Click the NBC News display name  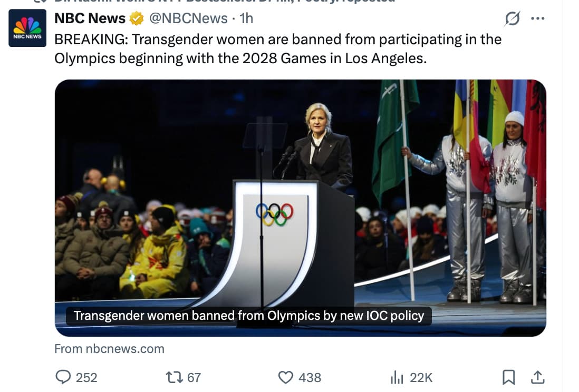tap(90, 18)
